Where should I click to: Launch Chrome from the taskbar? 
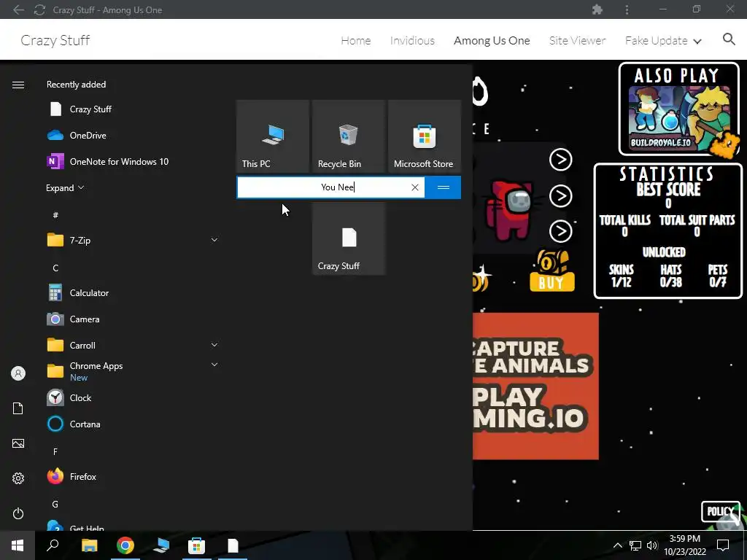125,545
